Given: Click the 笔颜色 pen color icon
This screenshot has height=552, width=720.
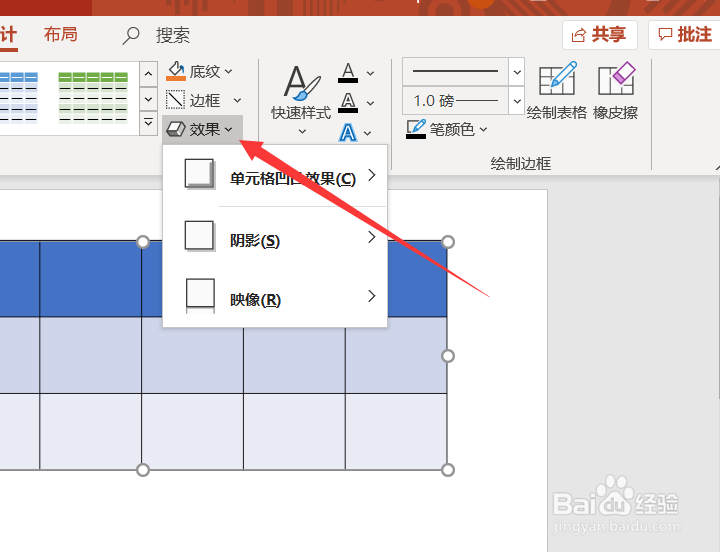Looking at the screenshot, I should click(416, 129).
